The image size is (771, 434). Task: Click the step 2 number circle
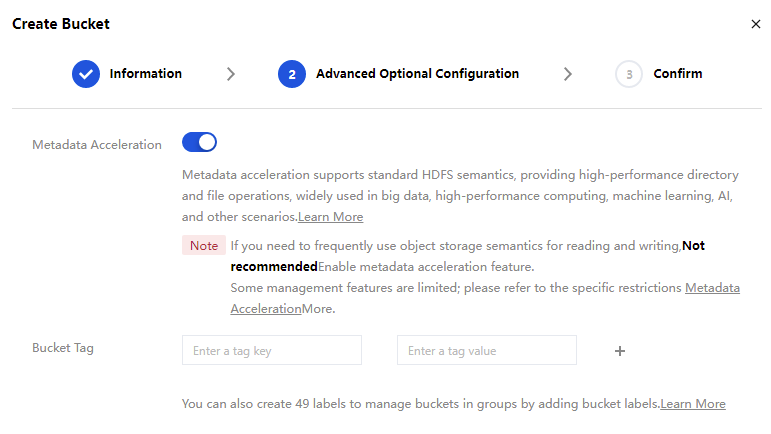pyautogui.click(x=292, y=74)
